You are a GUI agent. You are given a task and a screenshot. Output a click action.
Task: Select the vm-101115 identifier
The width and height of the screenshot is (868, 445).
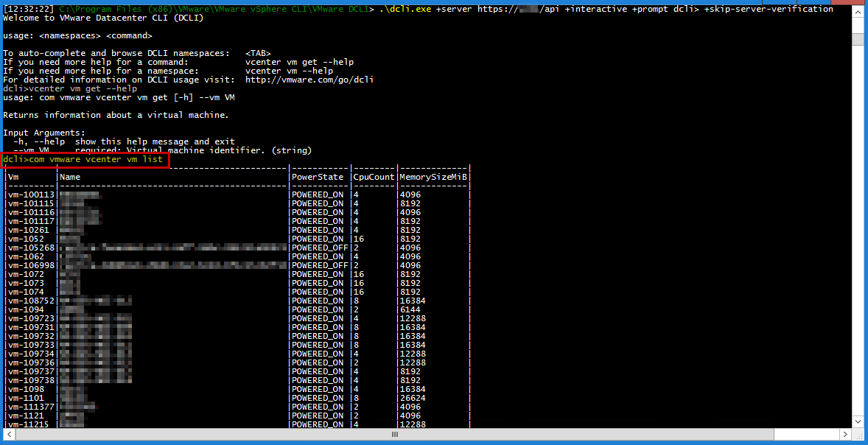click(x=31, y=203)
